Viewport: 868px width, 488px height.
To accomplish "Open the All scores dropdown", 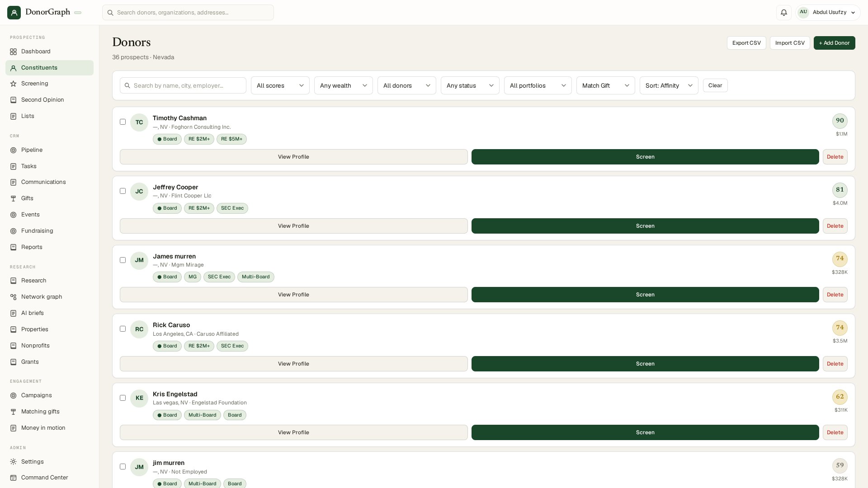I will click(280, 85).
